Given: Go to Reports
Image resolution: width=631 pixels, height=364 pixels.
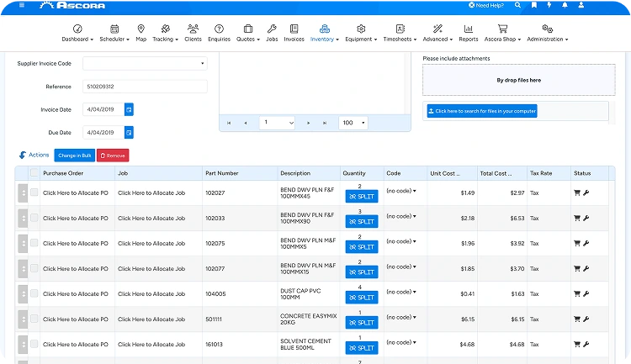Looking at the screenshot, I should pos(469,33).
